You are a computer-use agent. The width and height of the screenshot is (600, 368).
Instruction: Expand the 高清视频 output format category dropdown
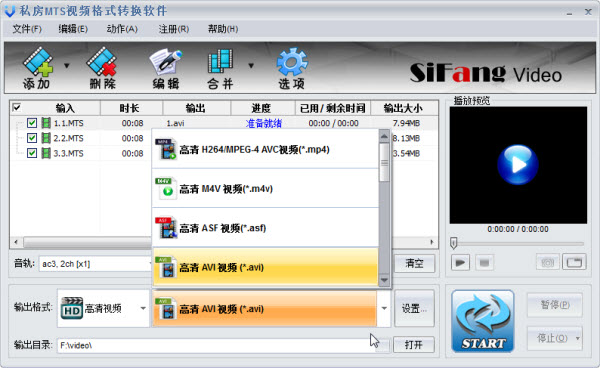click(x=143, y=308)
